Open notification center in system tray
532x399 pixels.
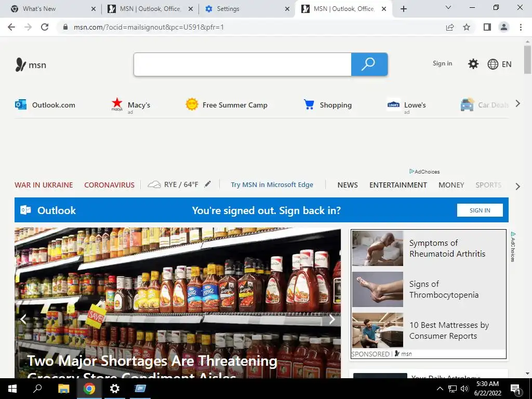tap(516, 389)
